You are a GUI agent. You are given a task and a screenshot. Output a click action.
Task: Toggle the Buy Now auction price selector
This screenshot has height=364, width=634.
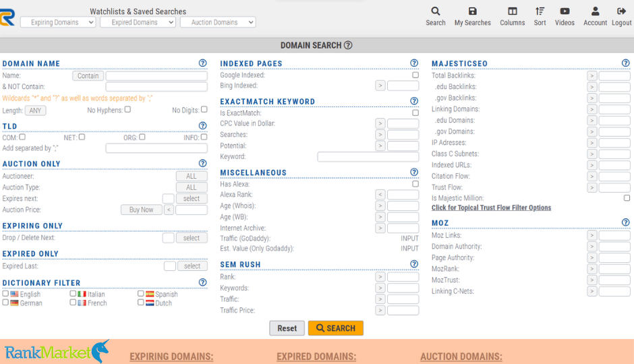(x=142, y=210)
